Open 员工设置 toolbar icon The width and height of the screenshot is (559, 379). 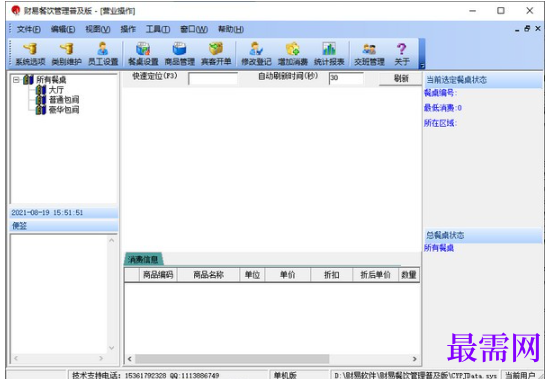pos(103,54)
